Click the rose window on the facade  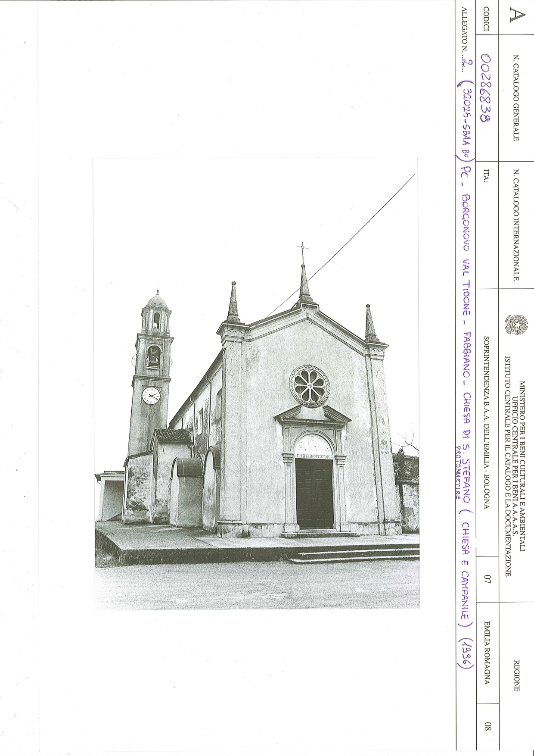click(310, 386)
